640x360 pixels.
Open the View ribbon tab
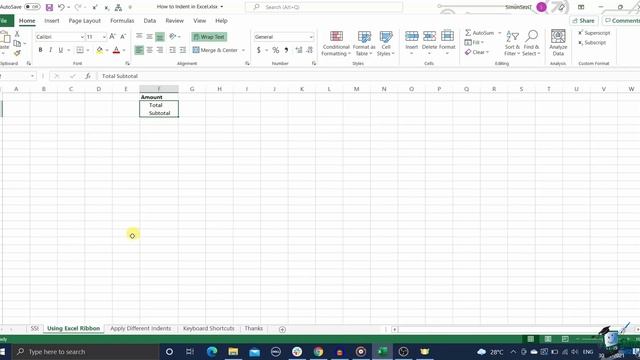(199, 20)
